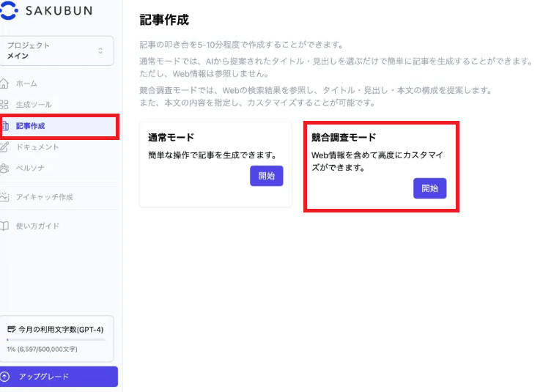543x392 pixels.
Task: Select 記事作成 in the sidebar
Action: 59,126
